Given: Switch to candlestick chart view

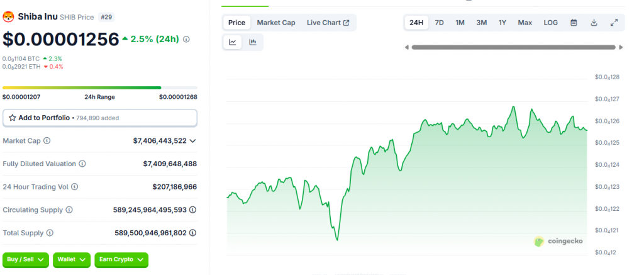Looking at the screenshot, I should tap(253, 42).
